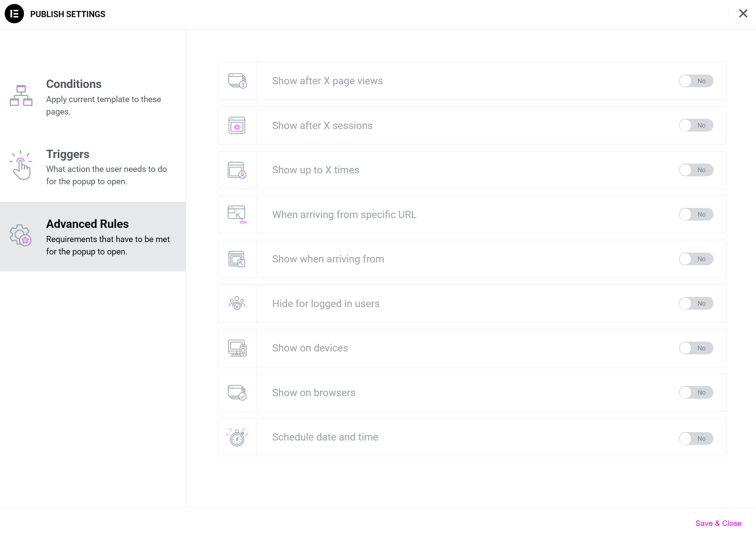The width and height of the screenshot is (756, 535).
Task: Click the page views browser icon
Action: 237,81
